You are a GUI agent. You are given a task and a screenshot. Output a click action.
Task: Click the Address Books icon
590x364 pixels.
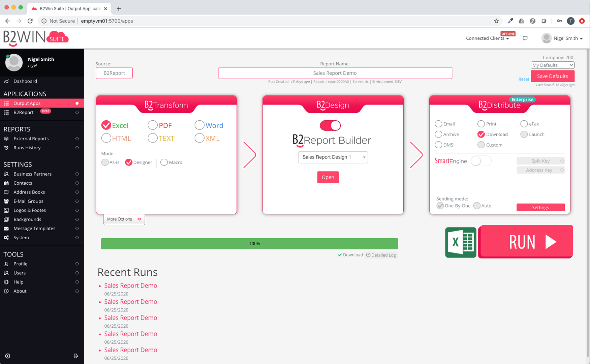pyautogui.click(x=6, y=192)
